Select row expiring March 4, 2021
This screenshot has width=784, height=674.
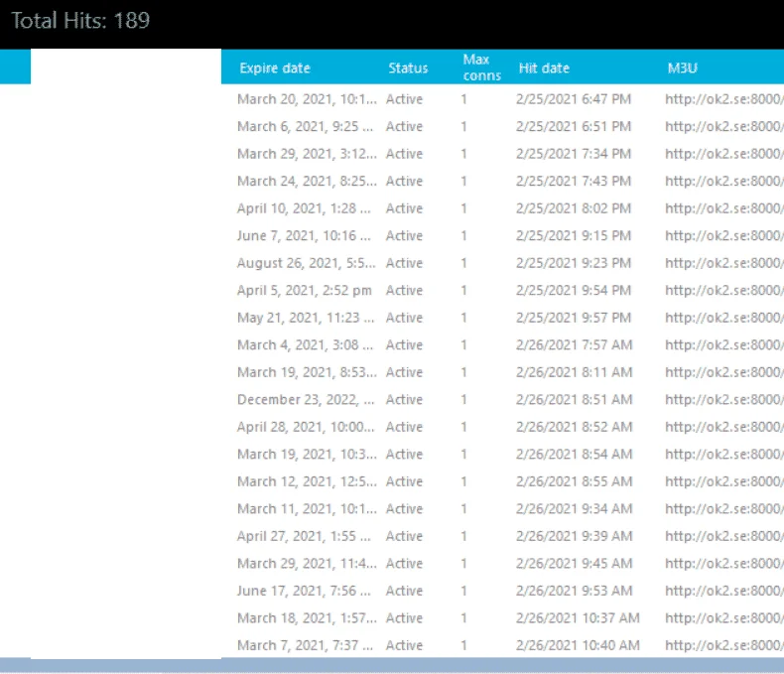(502, 345)
